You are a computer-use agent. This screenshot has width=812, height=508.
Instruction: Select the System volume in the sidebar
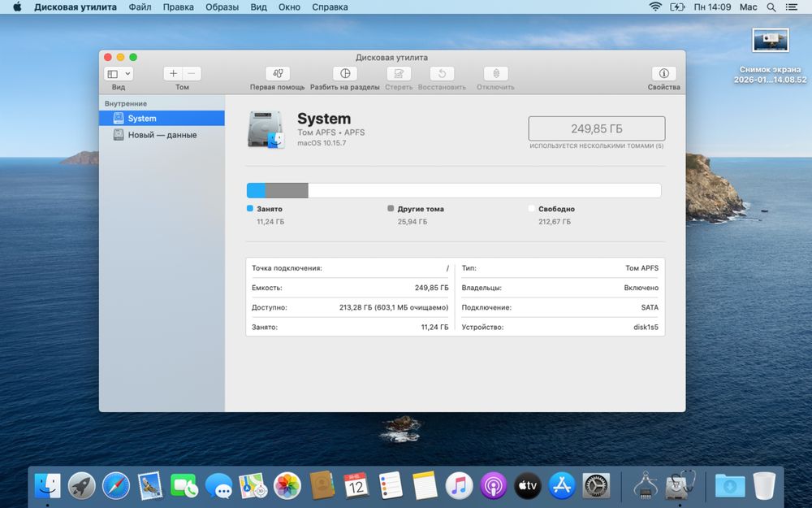(x=162, y=118)
